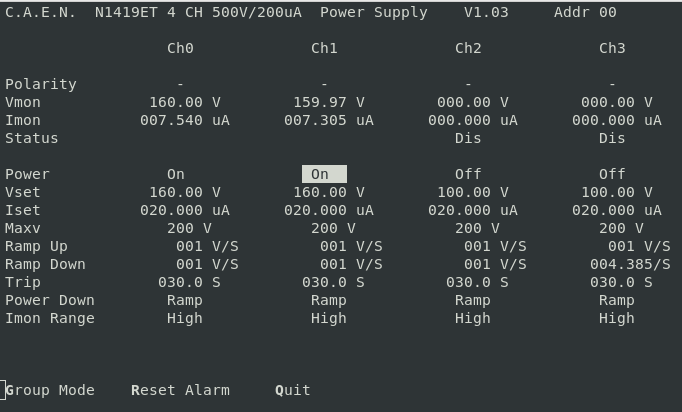Select Ch3 Ramp Down 004.385/S value
The height and width of the screenshot is (412, 682).
coord(630,264)
